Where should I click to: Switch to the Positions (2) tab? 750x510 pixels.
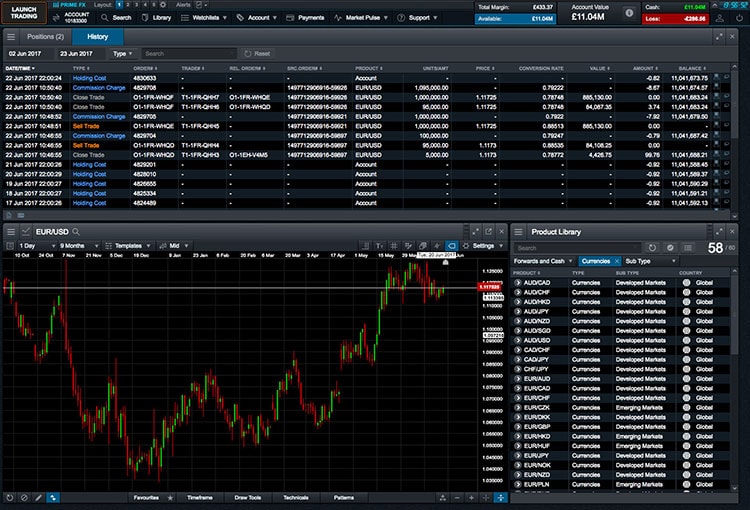point(44,36)
